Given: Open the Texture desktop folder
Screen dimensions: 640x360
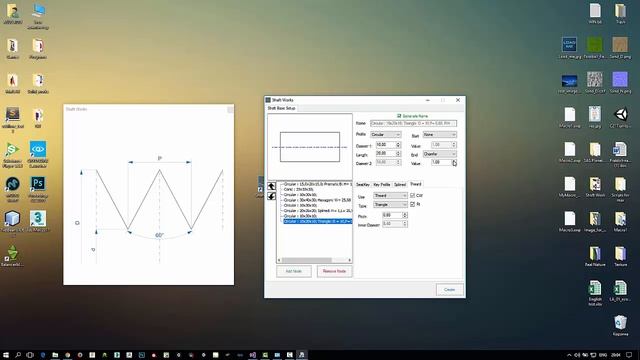Looking at the screenshot, I should click(x=620, y=256).
